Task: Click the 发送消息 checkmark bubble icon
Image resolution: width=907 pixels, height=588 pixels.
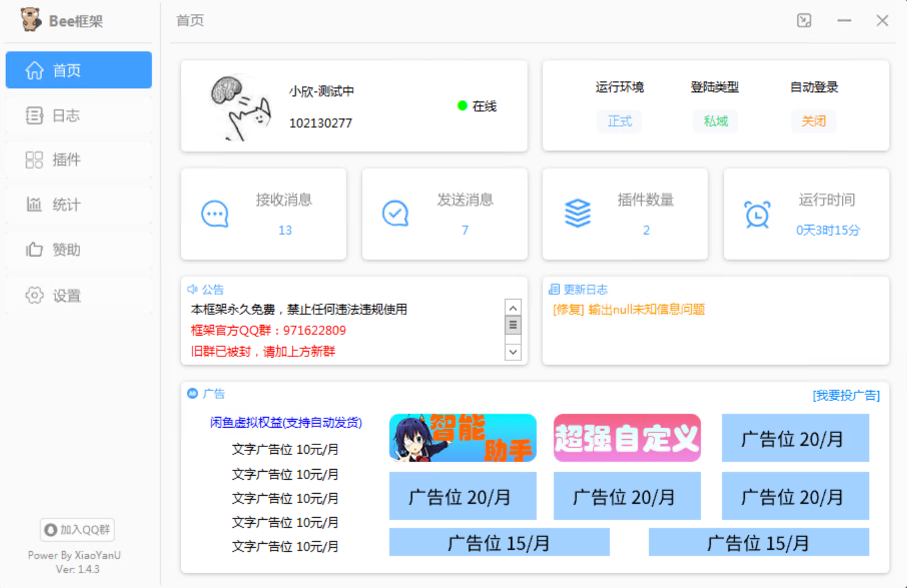Action: [395, 212]
